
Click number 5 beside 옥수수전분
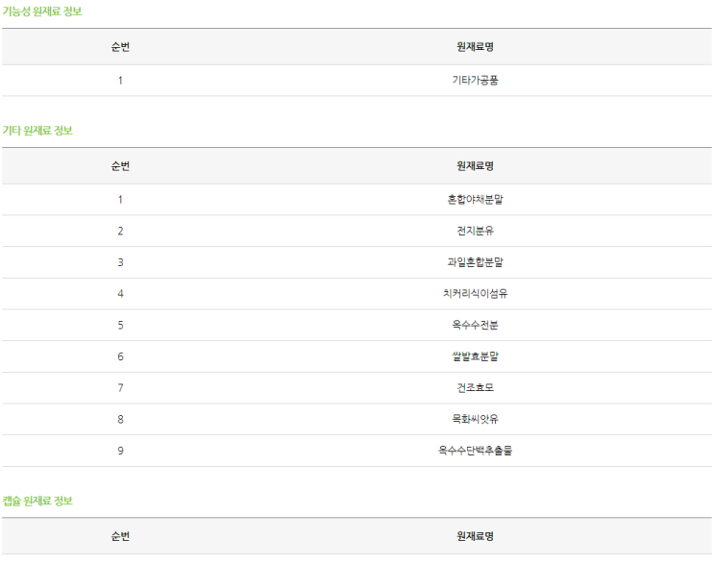pos(120,326)
